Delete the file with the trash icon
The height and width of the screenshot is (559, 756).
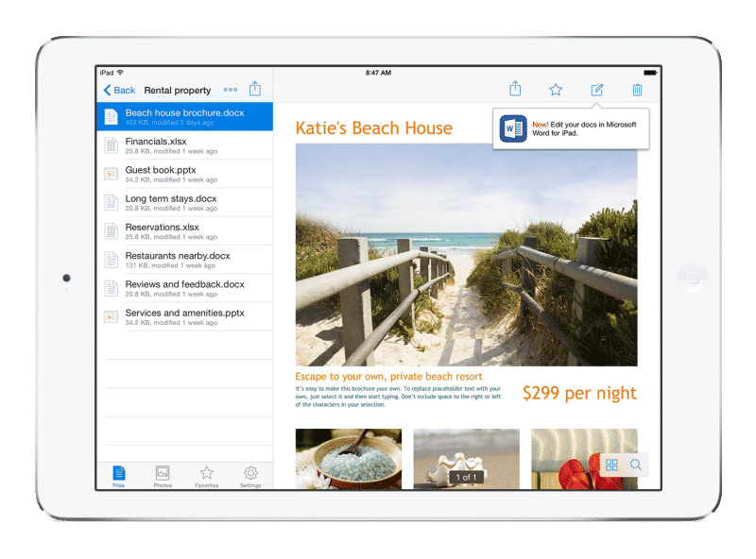tap(637, 90)
